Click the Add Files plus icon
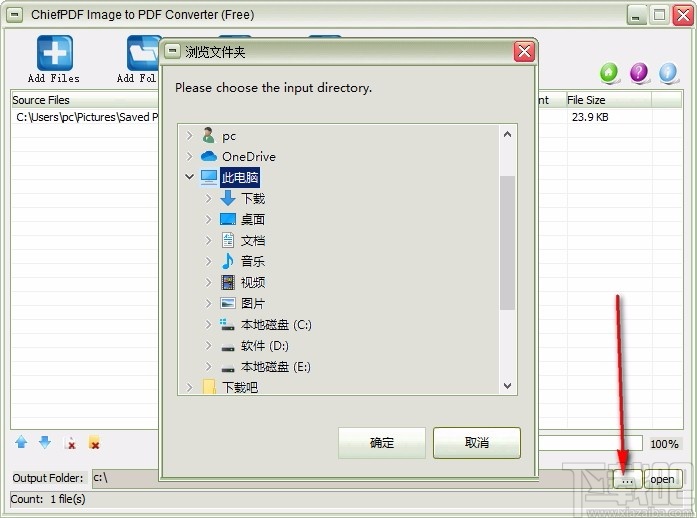The image size is (697, 518). (55, 53)
